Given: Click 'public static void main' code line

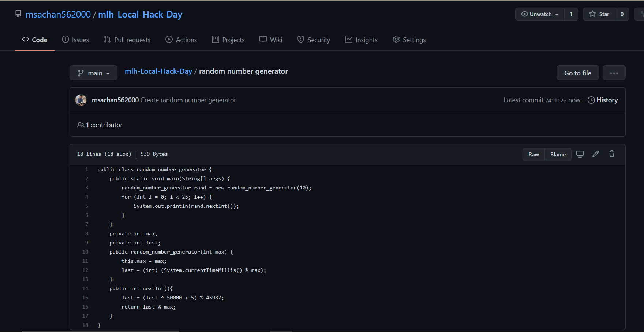Looking at the screenshot, I should pyautogui.click(x=170, y=178).
